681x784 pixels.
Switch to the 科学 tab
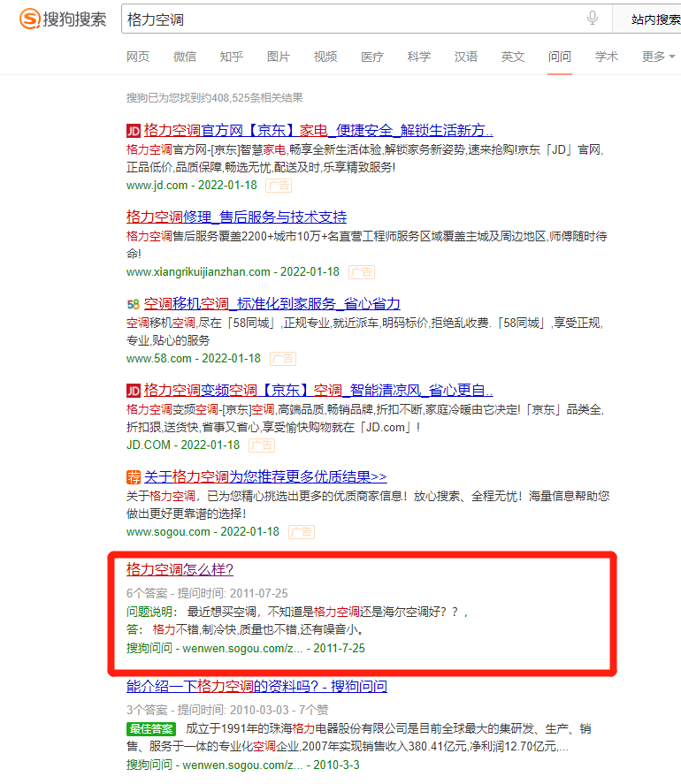point(419,57)
